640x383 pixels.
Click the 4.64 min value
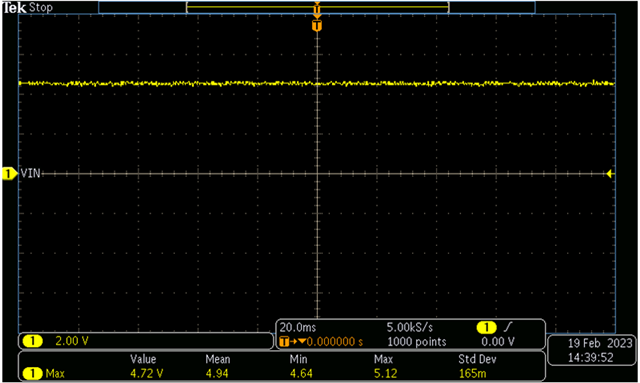coord(301,373)
